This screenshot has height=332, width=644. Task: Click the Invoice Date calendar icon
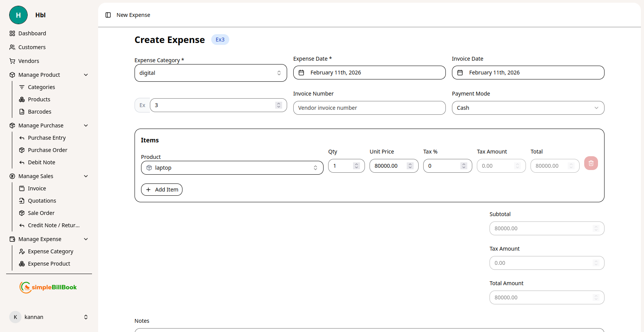pos(460,73)
